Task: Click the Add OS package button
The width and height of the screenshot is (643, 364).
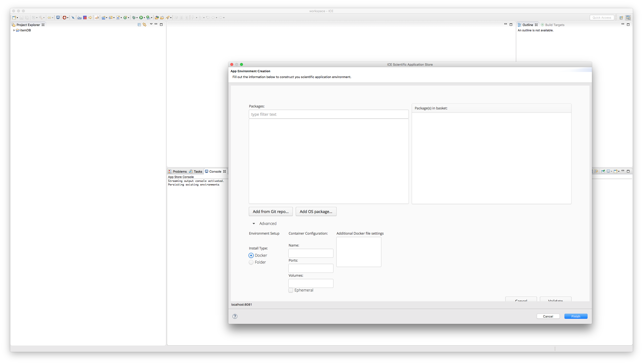Action: pyautogui.click(x=316, y=212)
